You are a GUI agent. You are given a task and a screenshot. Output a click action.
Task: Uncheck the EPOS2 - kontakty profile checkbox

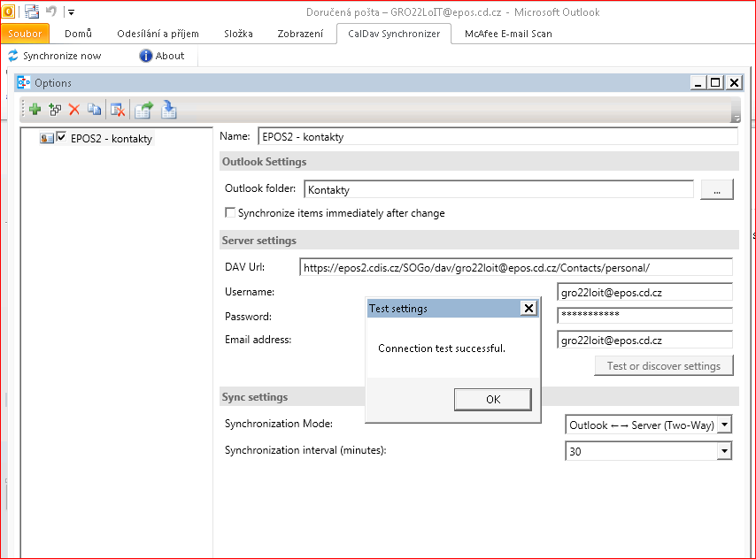(61, 137)
